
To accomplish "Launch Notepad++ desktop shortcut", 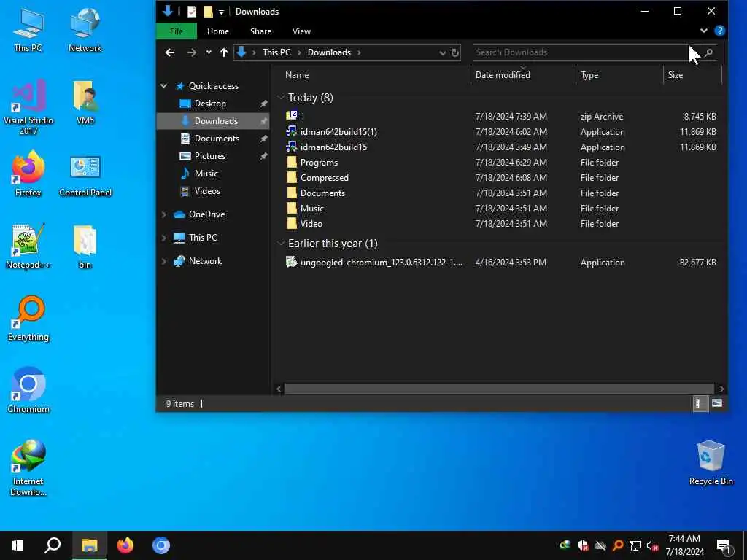I will [x=28, y=246].
